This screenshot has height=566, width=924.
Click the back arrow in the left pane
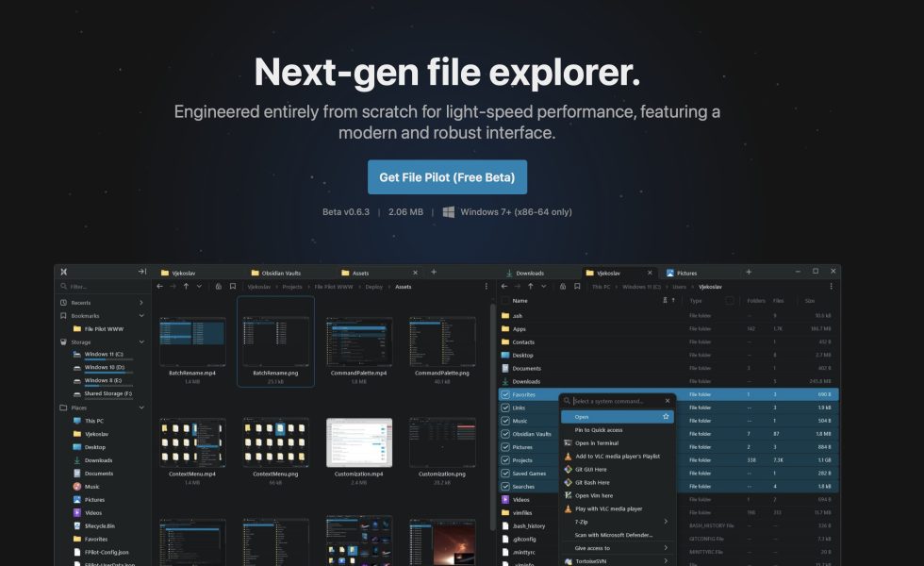pyautogui.click(x=160, y=286)
